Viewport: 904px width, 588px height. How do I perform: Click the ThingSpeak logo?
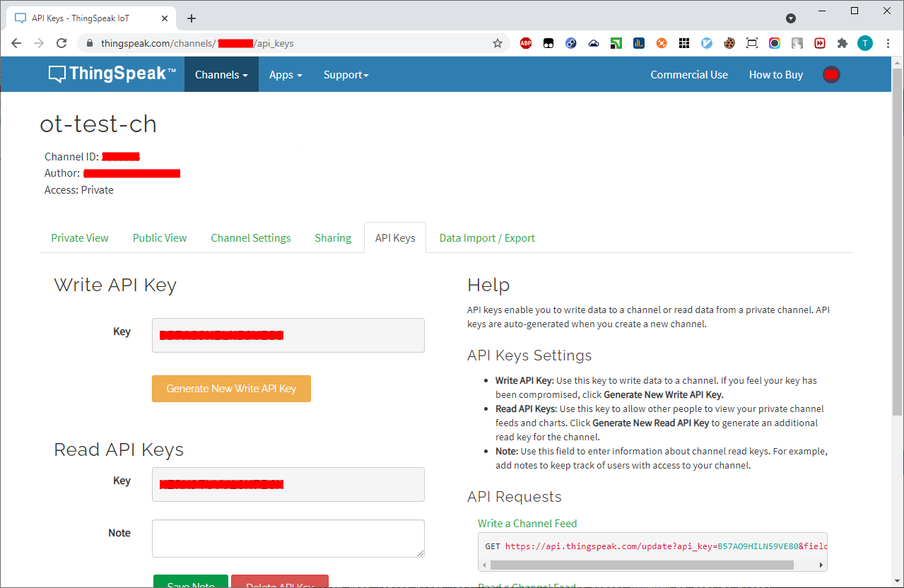[112, 74]
